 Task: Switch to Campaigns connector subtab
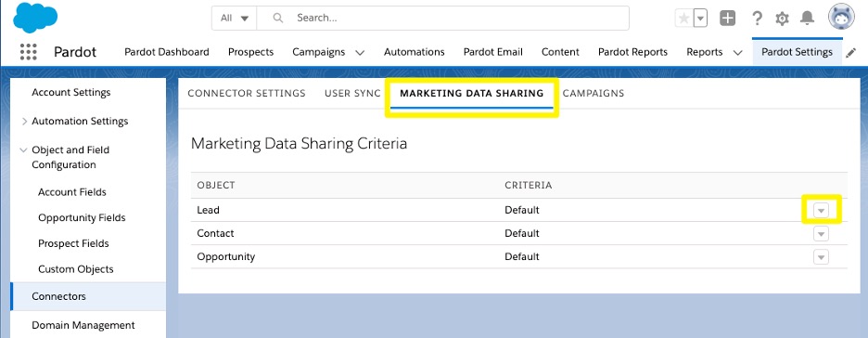[x=594, y=93]
